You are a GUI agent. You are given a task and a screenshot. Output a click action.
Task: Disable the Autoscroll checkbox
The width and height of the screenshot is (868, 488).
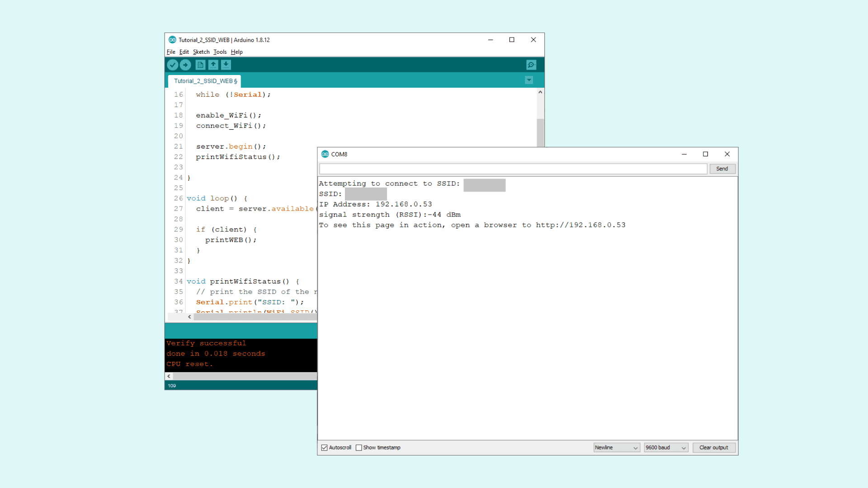coord(324,447)
